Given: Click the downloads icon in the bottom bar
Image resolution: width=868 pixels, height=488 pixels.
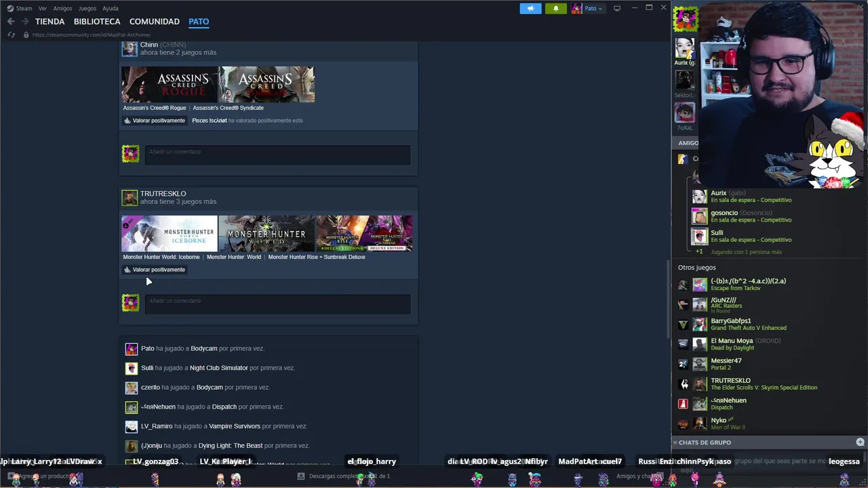Looking at the screenshot, I should (301, 476).
